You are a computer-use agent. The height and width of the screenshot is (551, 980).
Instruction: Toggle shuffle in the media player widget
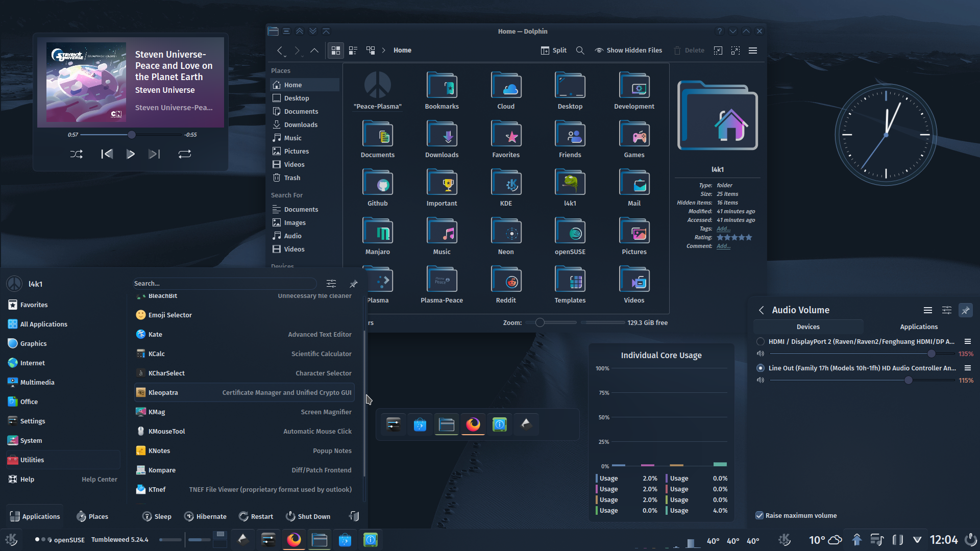pos(77,154)
